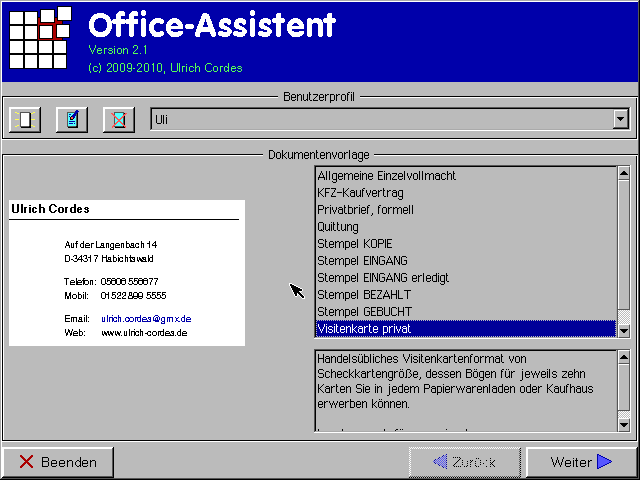Click template list scrollbar down arrow
This screenshot has height=480, width=640.
[624, 330]
